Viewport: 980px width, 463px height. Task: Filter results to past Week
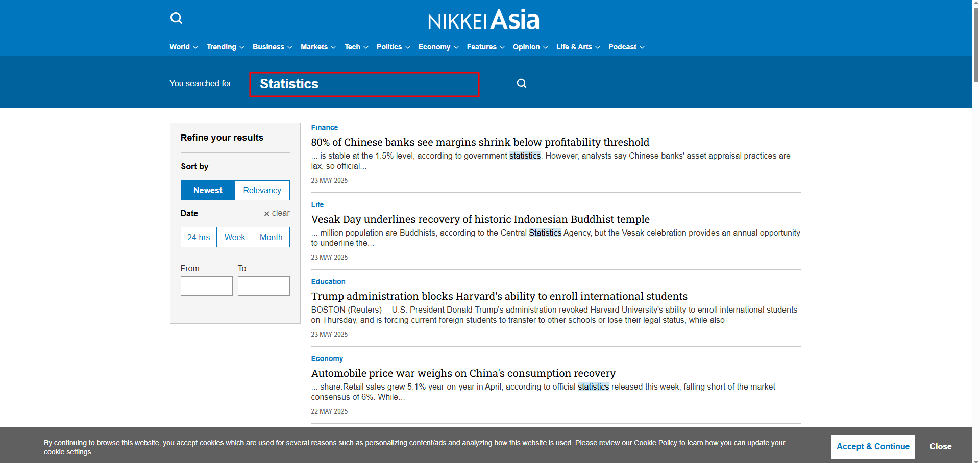point(235,237)
